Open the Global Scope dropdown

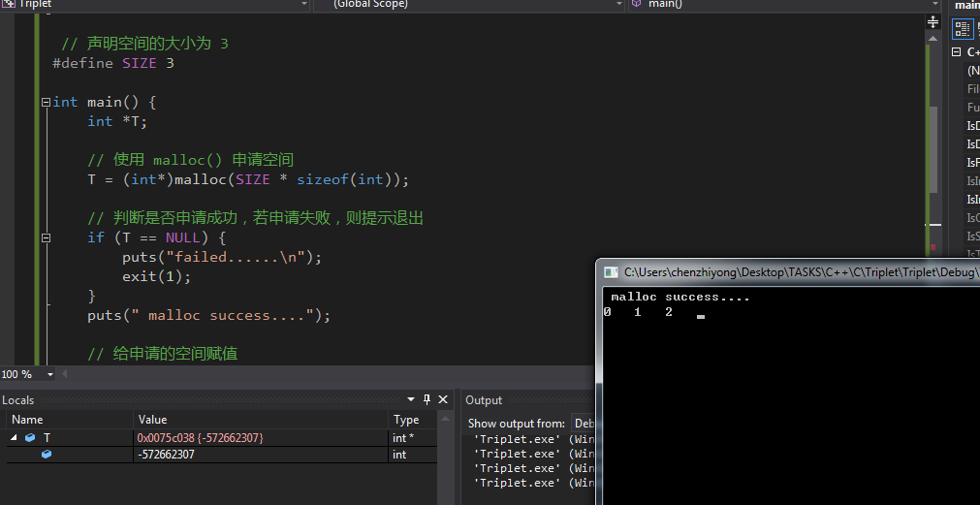point(619,4)
